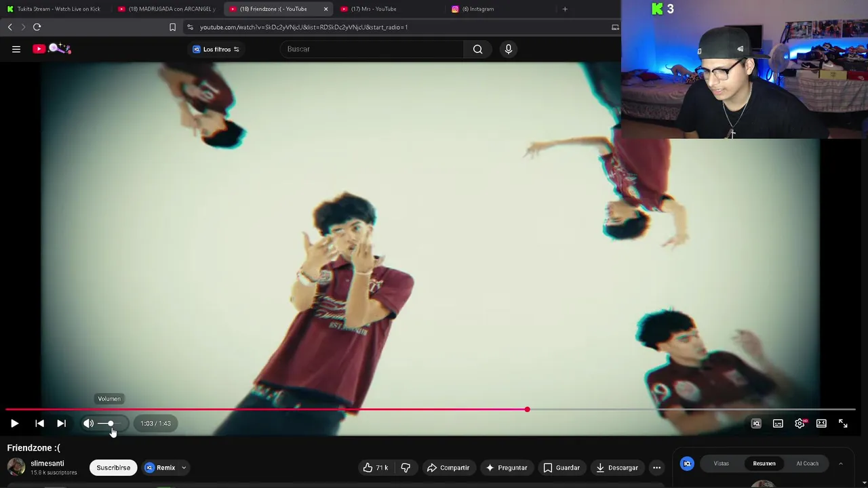Start voice search with microphone

point(509,49)
